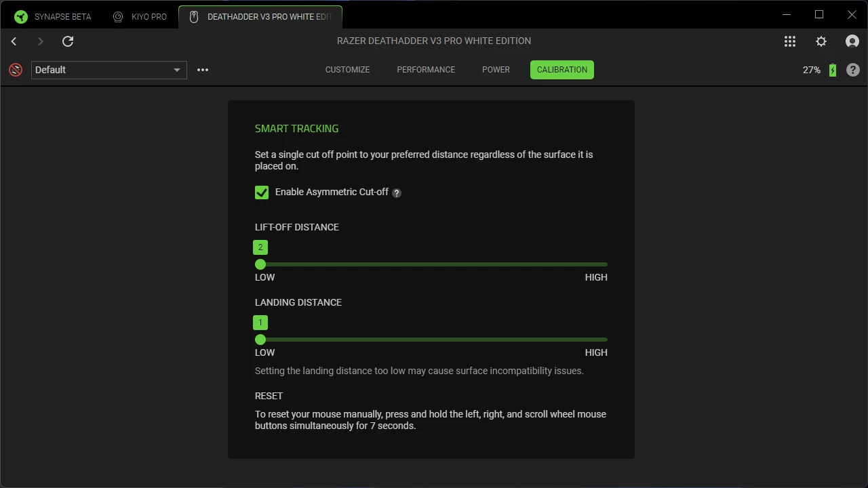Refresh with the circular arrow icon

68,41
